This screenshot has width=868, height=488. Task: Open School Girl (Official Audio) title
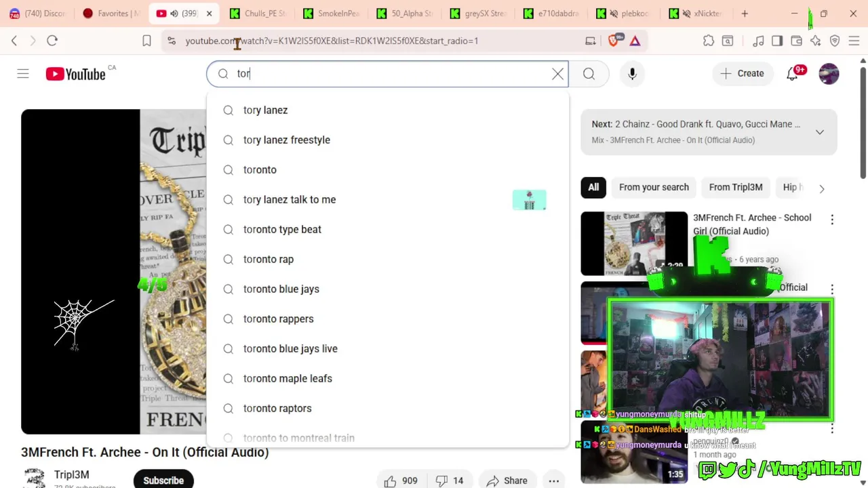point(752,224)
